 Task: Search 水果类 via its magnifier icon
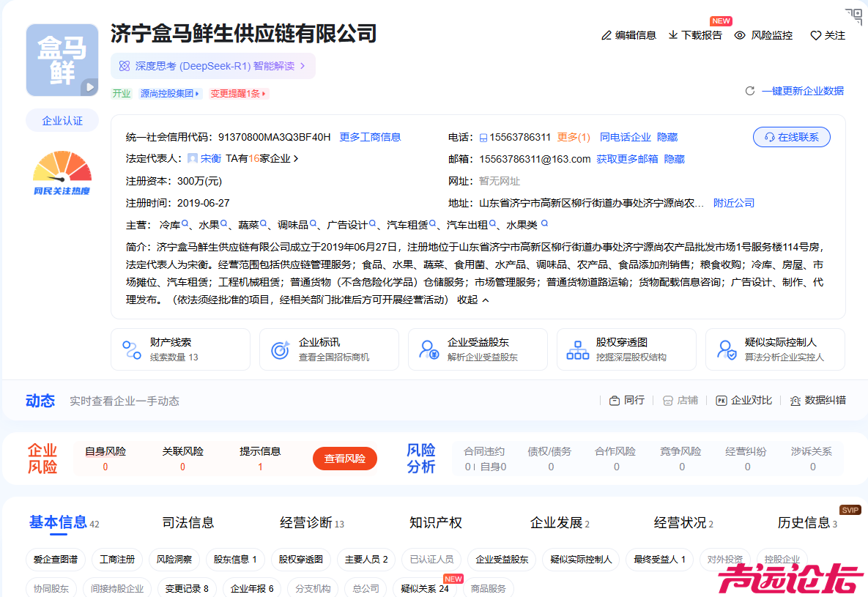click(545, 223)
